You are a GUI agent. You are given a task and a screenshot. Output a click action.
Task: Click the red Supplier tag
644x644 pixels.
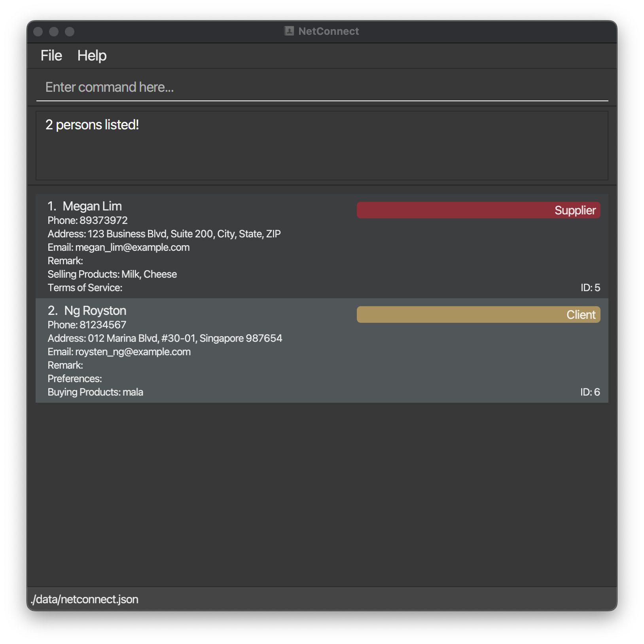(478, 210)
